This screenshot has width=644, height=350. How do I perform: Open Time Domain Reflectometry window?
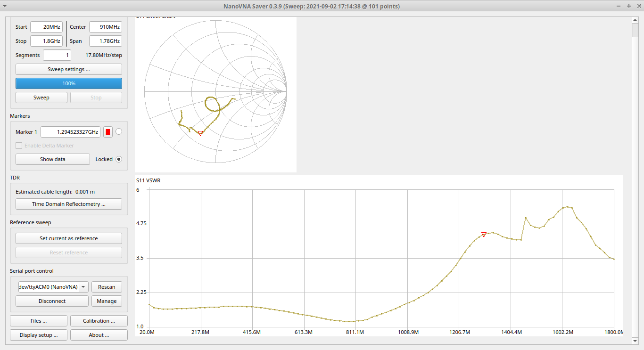(x=69, y=204)
